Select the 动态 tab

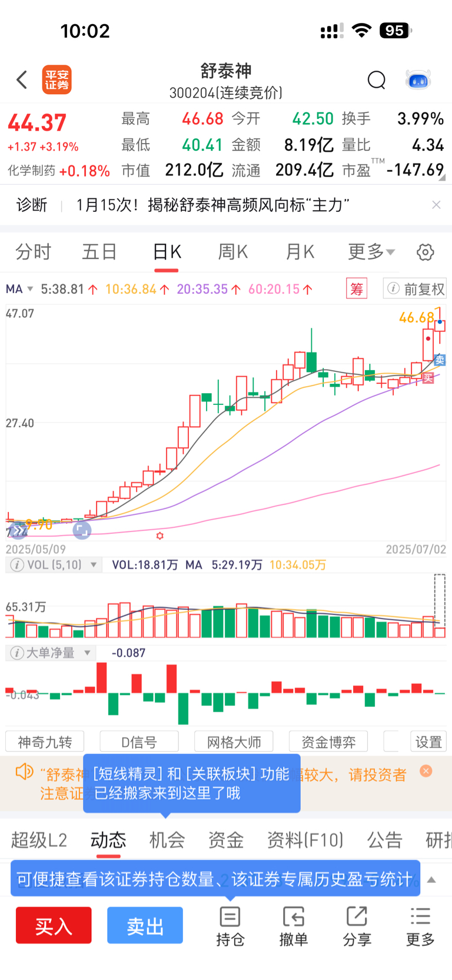pyautogui.click(x=108, y=840)
